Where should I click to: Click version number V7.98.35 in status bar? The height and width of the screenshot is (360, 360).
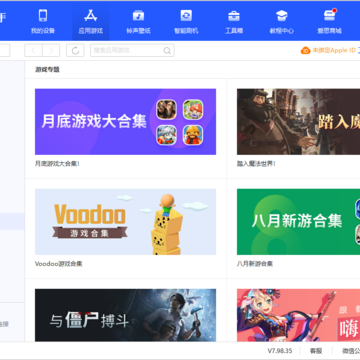tap(280, 351)
